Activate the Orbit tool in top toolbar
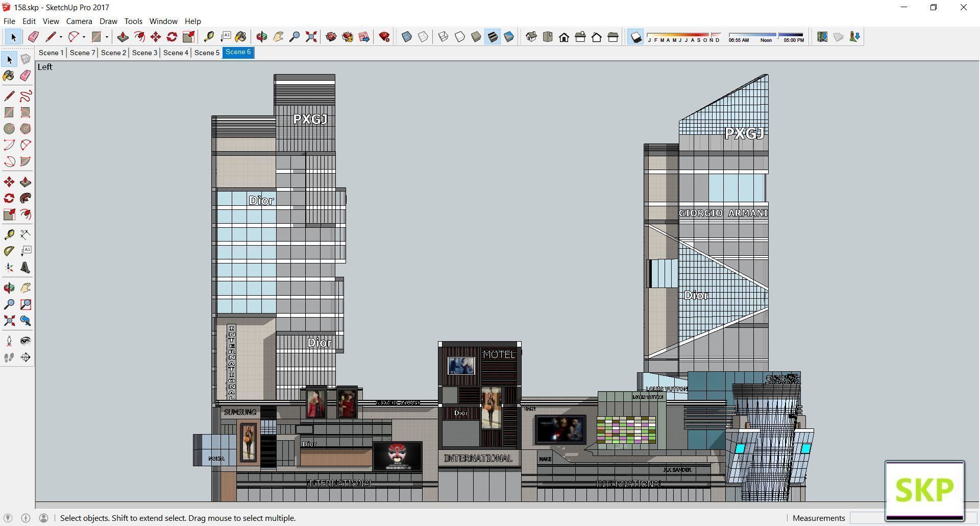The width and height of the screenshot is (980, 526). pos(262,37)
